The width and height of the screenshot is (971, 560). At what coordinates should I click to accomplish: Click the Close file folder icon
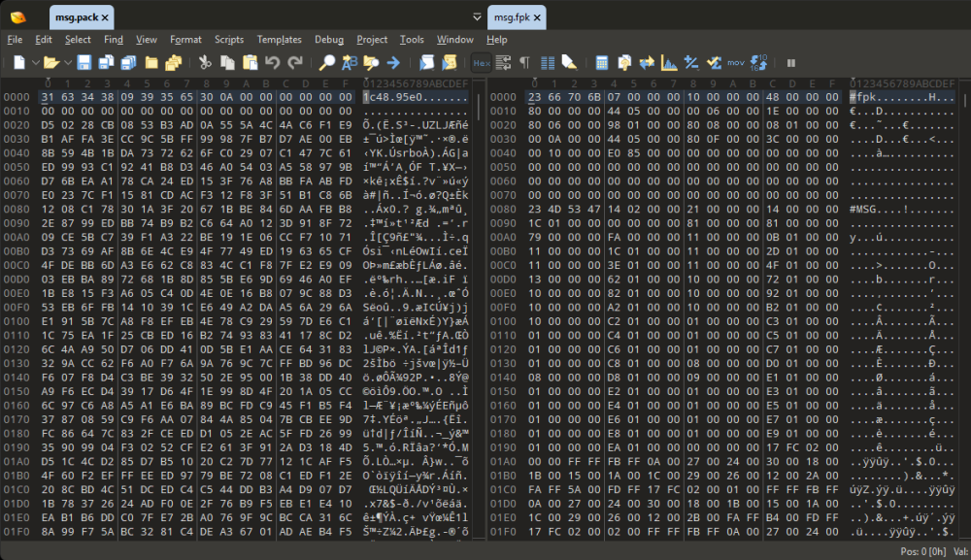point(151,62)
